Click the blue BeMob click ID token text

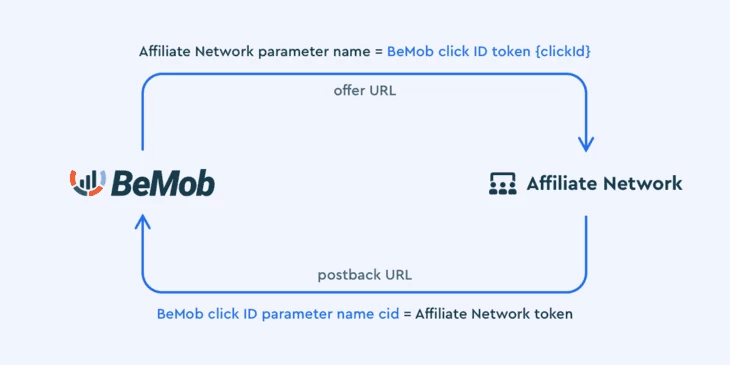tap(489, 52)
